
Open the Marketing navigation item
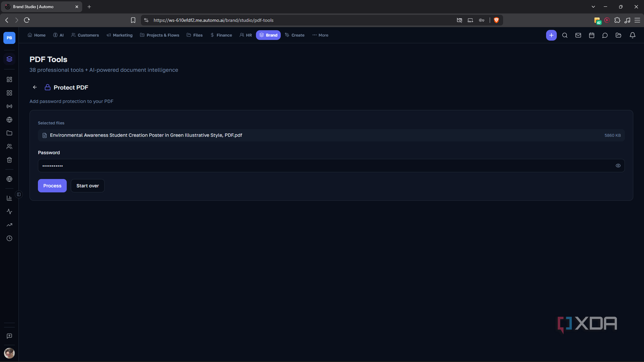[x=120, y=35]
